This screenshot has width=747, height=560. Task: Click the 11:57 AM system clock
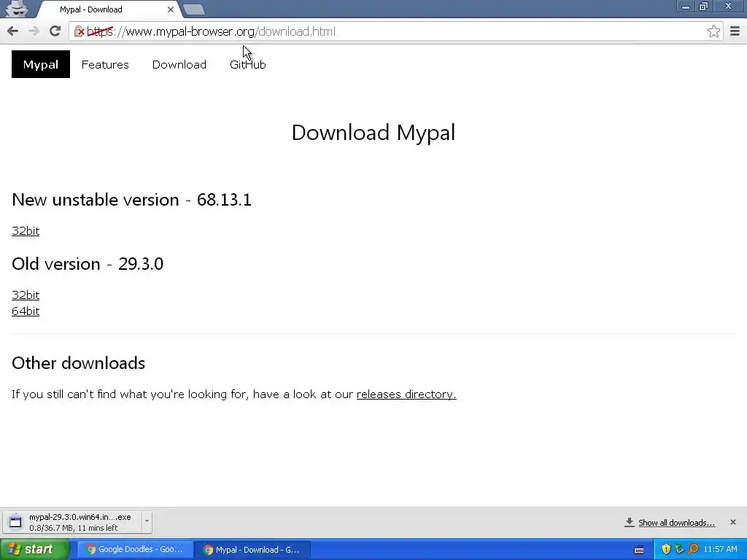720,550
